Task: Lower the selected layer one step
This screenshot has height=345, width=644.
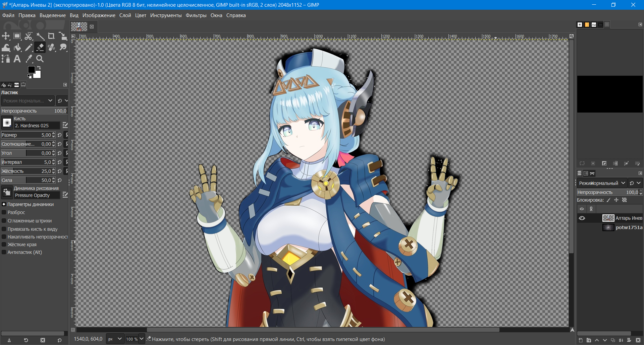Action: [x=605, y=340]
